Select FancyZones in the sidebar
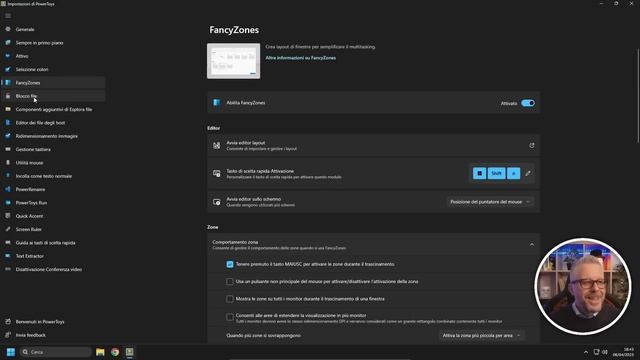The image size is (640, 360). tap(53, 83)
